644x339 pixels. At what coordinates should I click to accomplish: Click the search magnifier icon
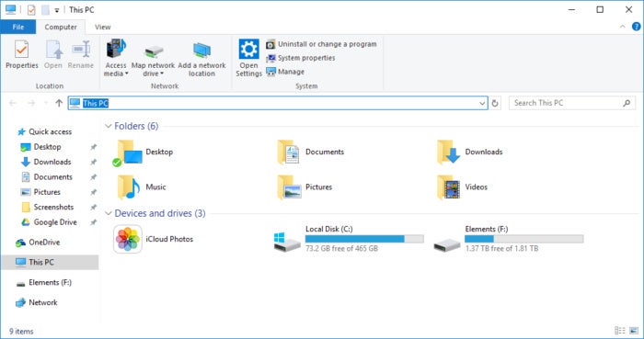[x=627, y=103]
